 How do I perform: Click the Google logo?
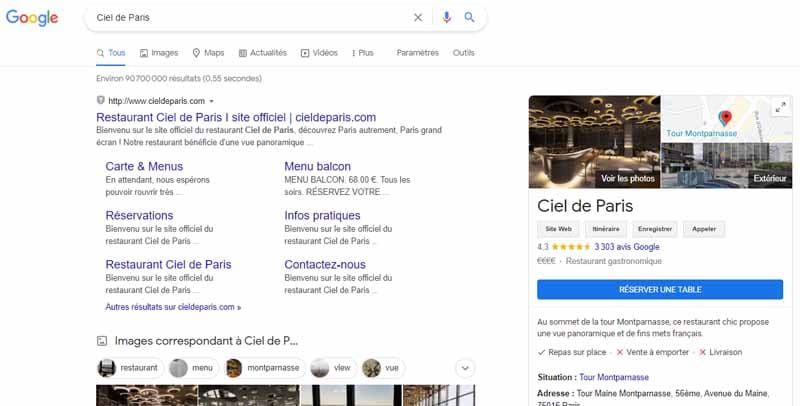(32, 17)
